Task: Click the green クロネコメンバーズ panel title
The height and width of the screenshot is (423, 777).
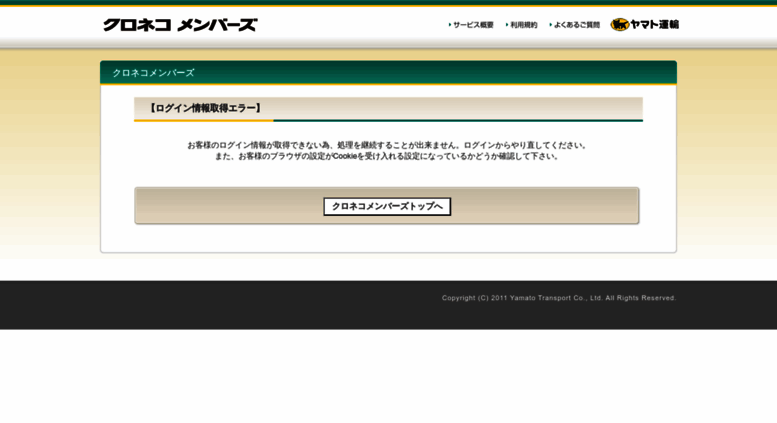Action: pos(153,73)
